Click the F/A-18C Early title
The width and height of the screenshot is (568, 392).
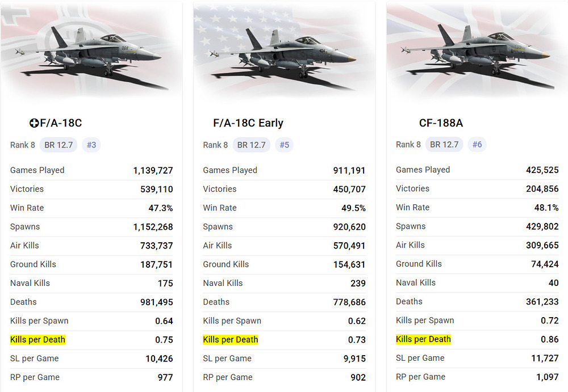248,123
